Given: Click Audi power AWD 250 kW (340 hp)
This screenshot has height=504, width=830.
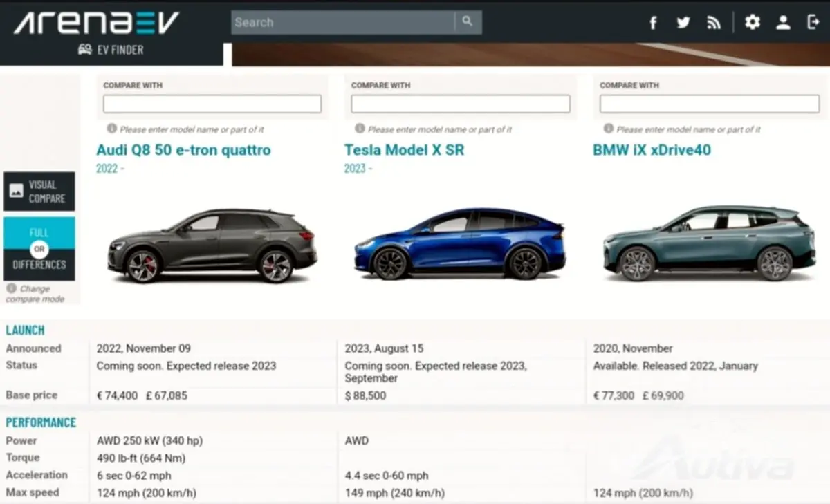Looking at the screenshot, I should (x=149, y=440).
